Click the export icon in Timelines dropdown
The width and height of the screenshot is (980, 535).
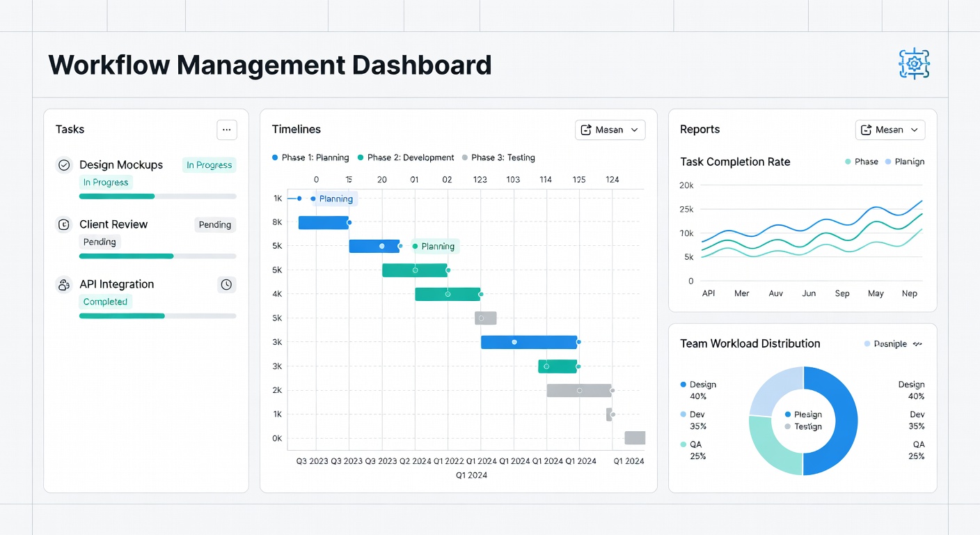pos(588,130)
